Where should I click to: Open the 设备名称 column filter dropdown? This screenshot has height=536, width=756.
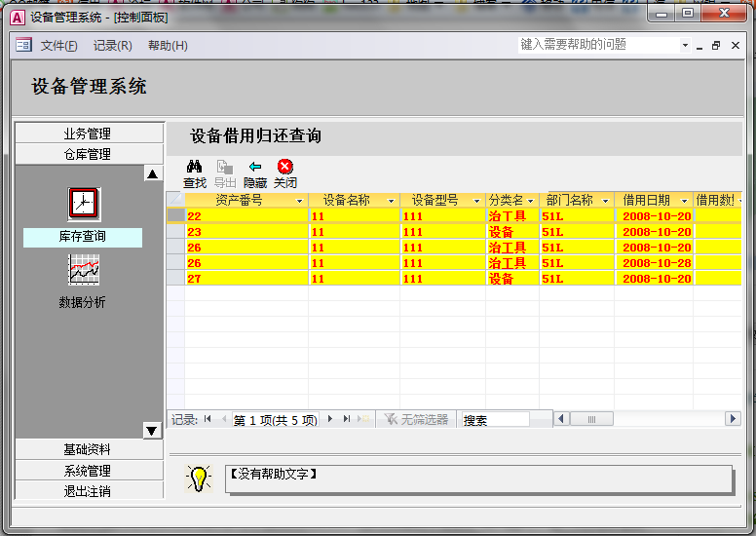(x=391, y=201)
